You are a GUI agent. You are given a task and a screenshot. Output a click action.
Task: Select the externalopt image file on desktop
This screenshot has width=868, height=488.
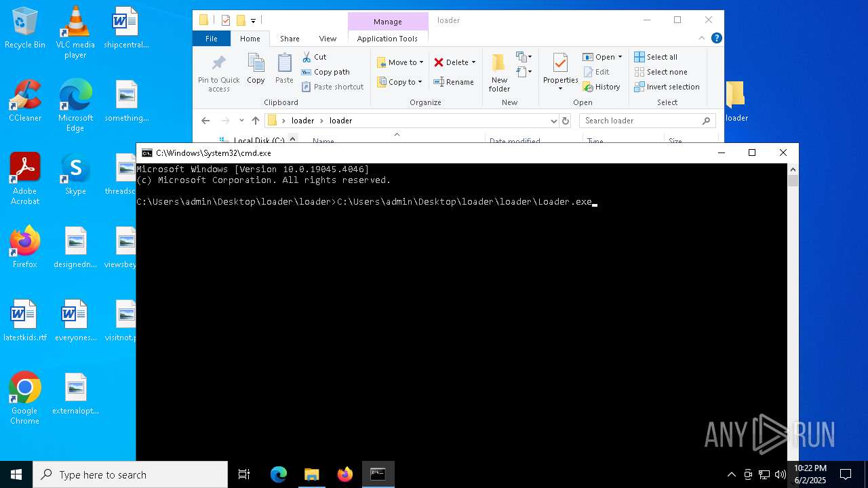click(x=75, y=394)
